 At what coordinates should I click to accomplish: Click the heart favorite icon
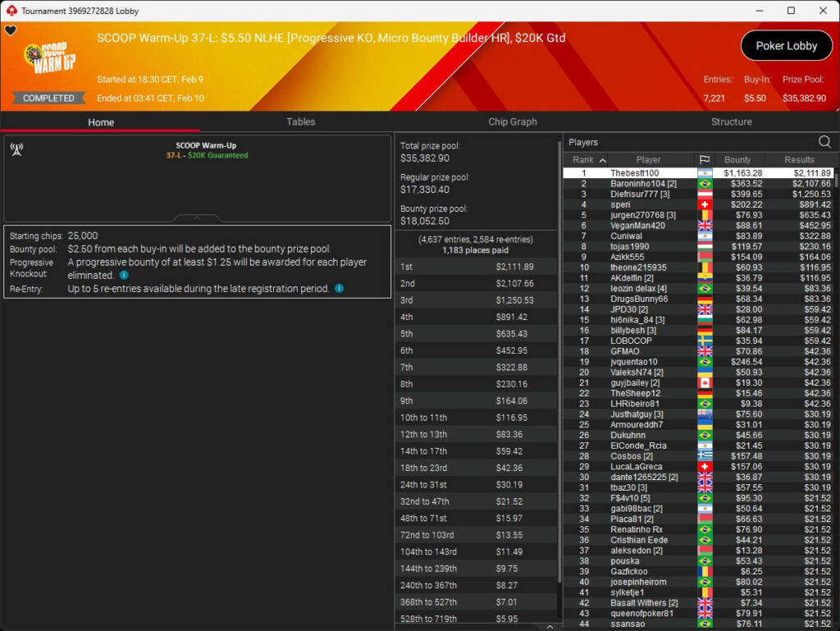(x=10, y=31)
